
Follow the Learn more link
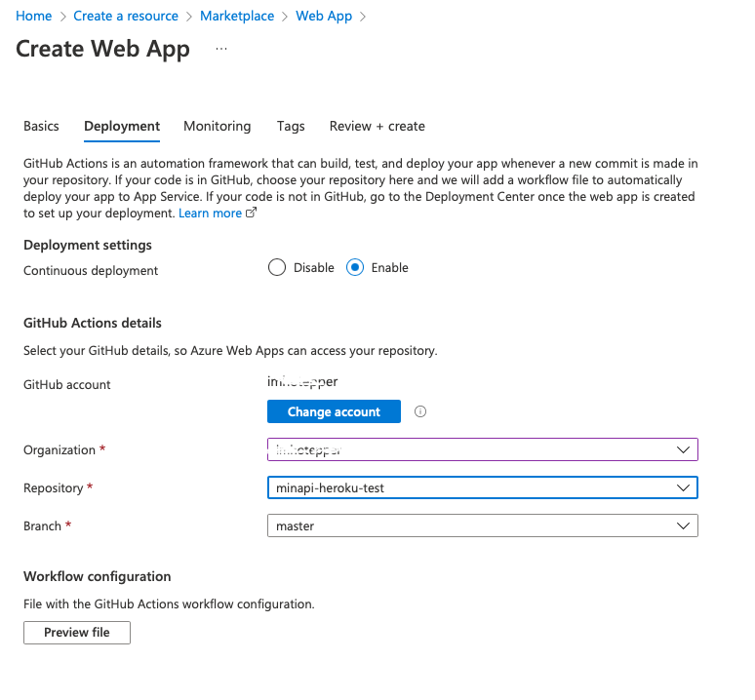click(210, 214)
